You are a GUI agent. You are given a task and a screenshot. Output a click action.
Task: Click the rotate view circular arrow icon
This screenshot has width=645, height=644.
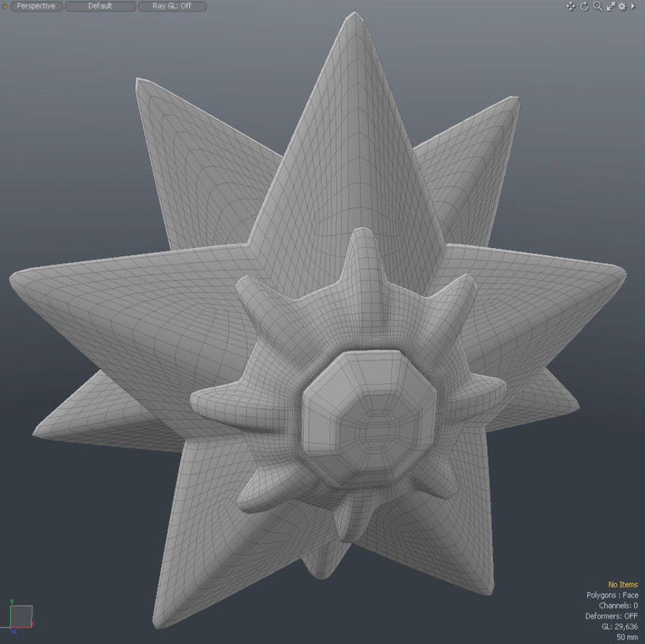click(584, 6)
